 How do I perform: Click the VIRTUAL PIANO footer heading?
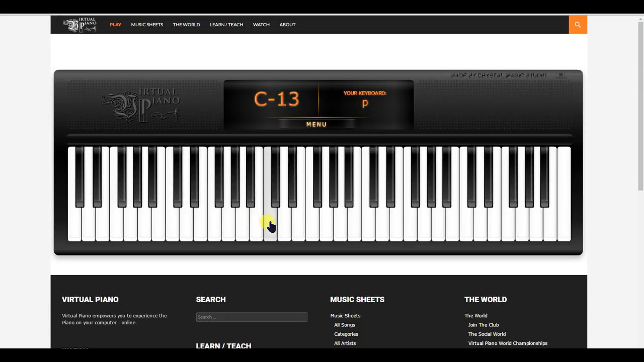90,299
